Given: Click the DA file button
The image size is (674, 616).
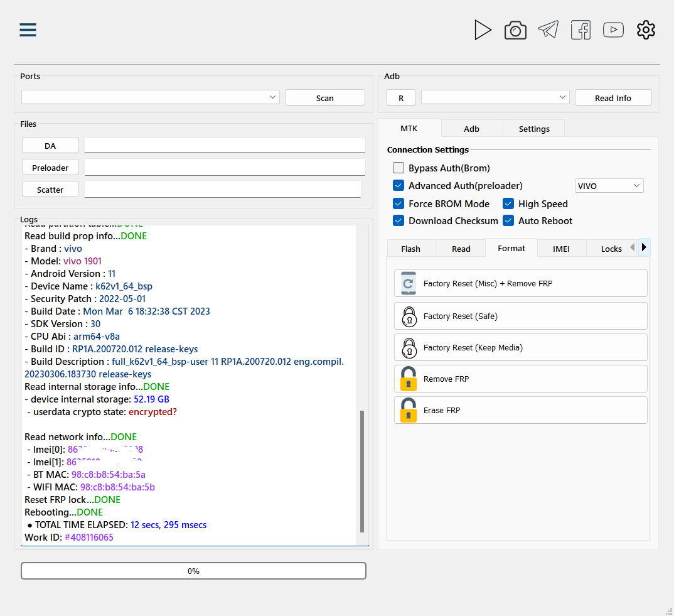Looking at the screenshot, I should [x=50, y=146].
